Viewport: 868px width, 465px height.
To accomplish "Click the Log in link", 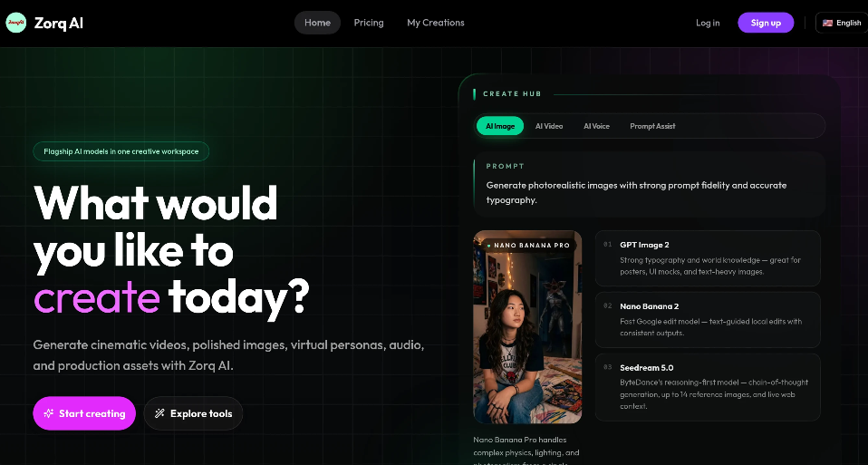I will [x=708, y=23].
